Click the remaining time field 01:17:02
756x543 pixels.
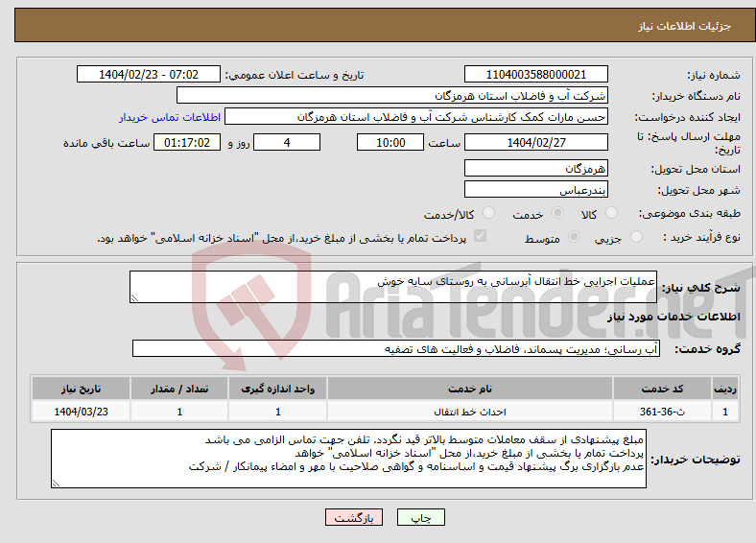(x=187, y=142)
